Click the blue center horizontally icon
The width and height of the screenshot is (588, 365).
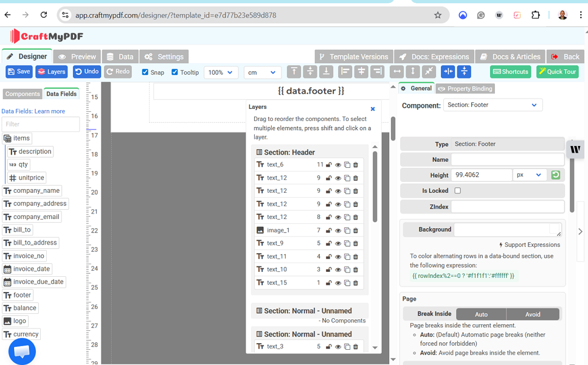448,72
